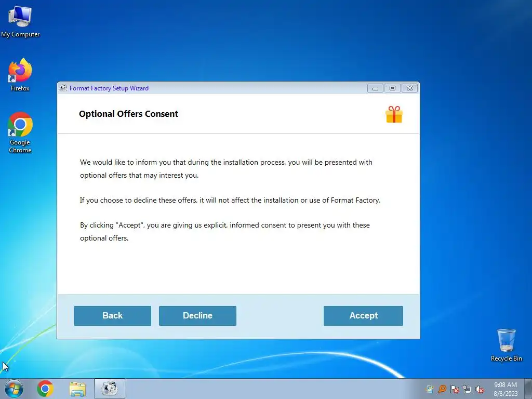Click the gift box icon in wizard header
The width and height of the screenshot is (532, 399).
pyautogui.click(x=394, y=114)
